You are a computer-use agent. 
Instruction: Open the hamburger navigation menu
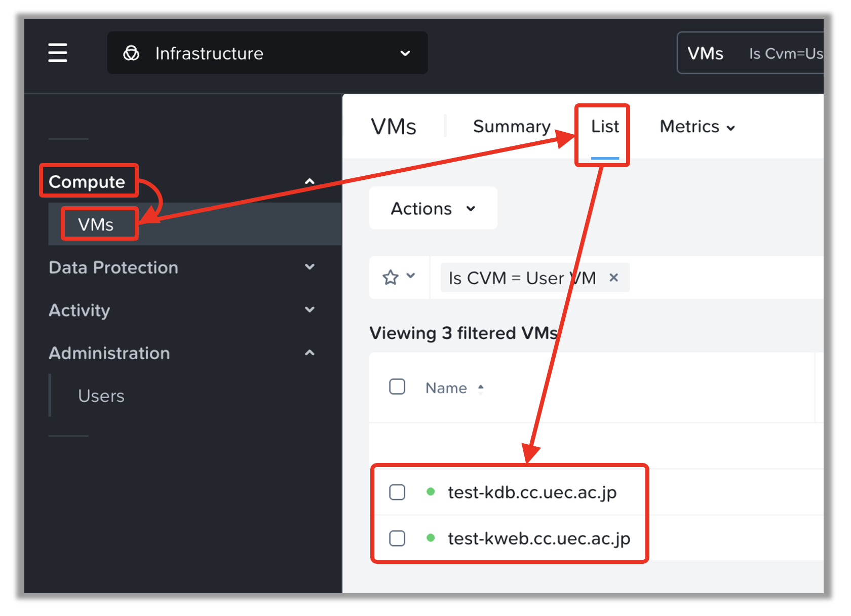(58, 53)
